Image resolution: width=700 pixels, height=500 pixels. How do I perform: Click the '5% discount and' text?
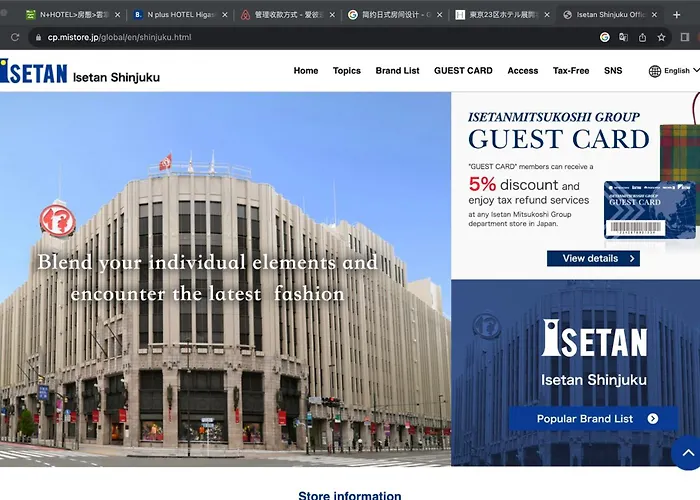[524, 184]
